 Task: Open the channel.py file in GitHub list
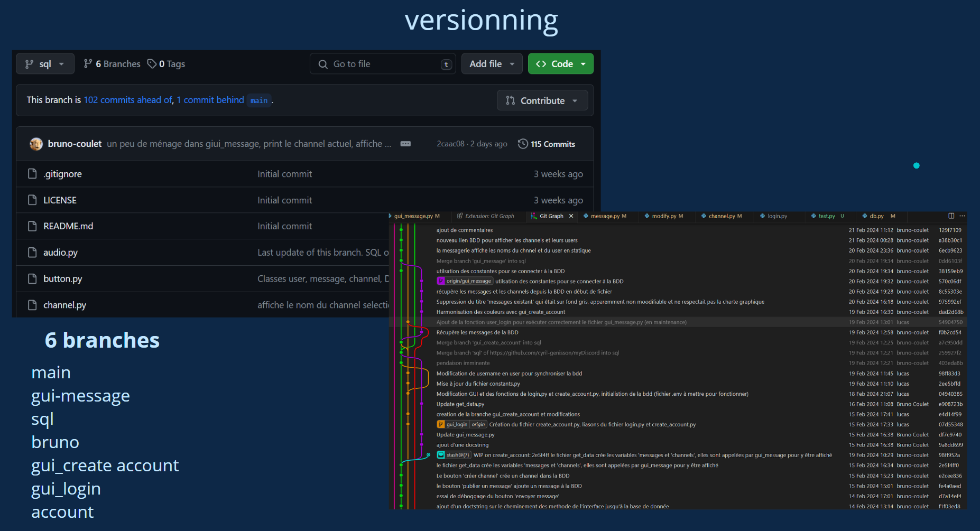click(x=64, y=305)
